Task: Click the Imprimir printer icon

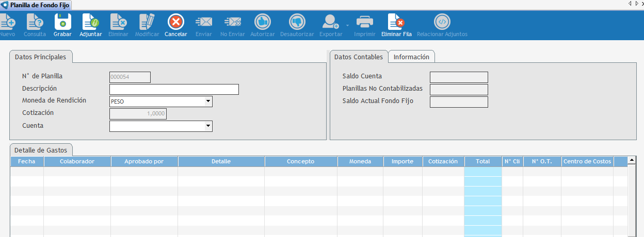Action: [365, 22]
